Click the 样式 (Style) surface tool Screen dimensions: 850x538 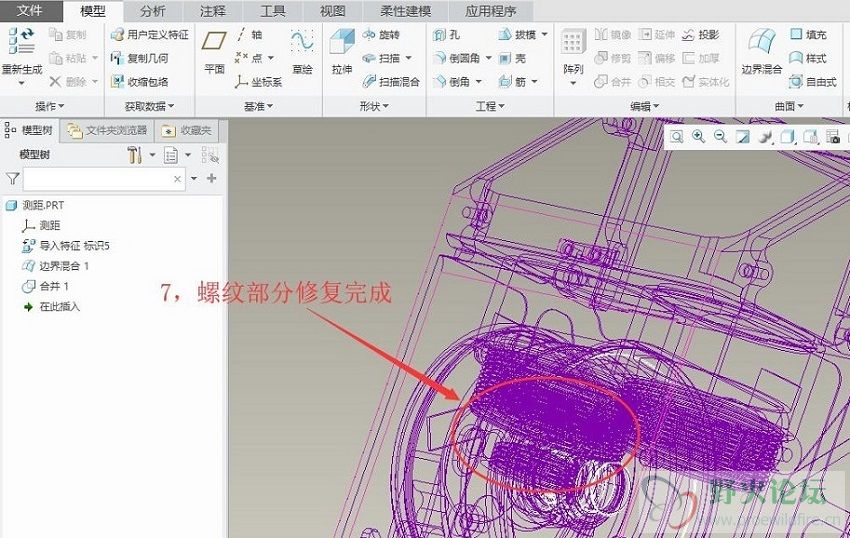(808, 58)
